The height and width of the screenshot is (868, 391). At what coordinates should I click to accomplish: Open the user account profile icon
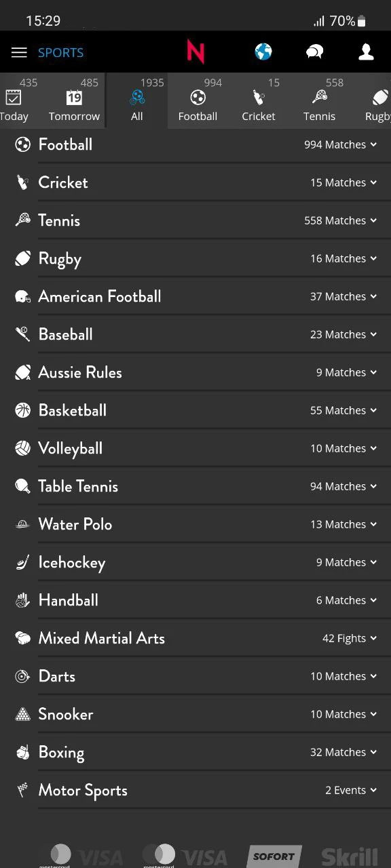(x=366, y=52)
